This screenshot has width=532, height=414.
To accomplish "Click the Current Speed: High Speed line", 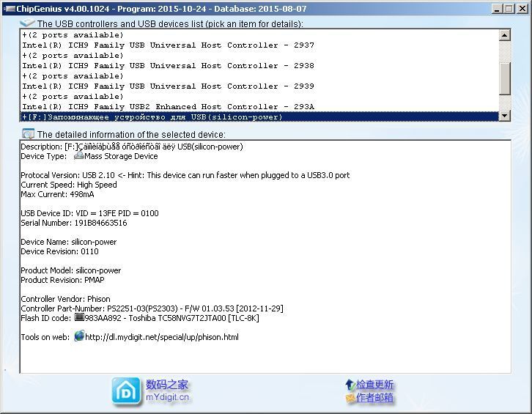I will click(x=69, y=185).
